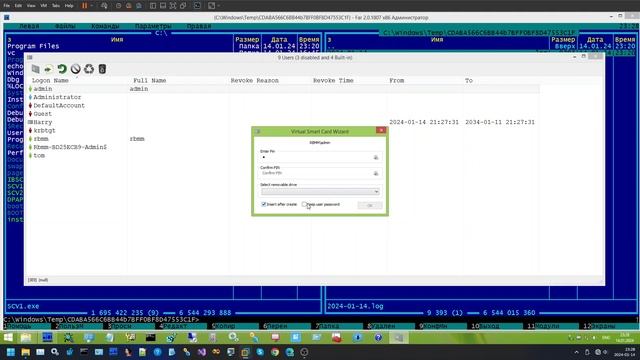Open Skype icon on host taskbar
This screenshot has width=640, height=360.
coord(260,352)
